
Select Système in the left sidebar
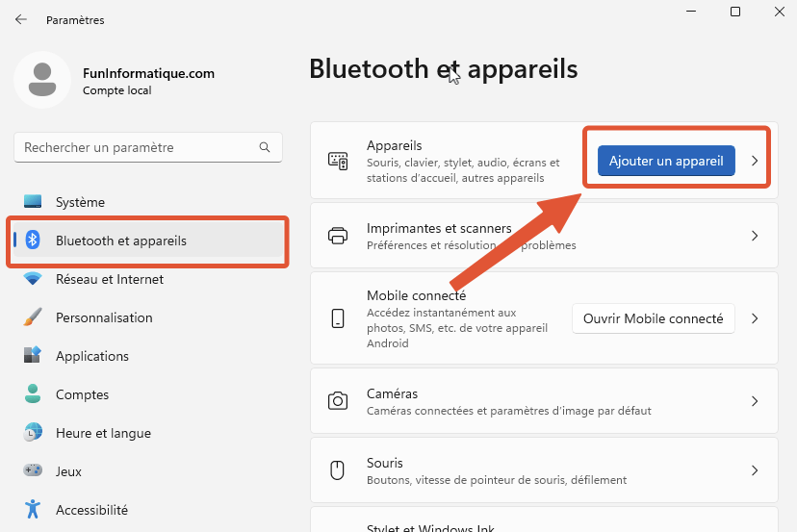[x=80, y=202]
